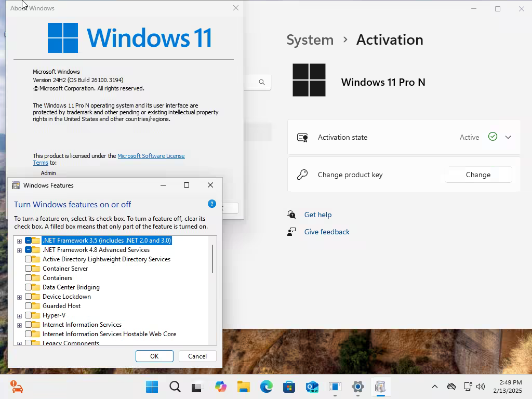The image size is (532, 399).
Task: Click the Activation state certificate icon
Action: pos(302,137)
